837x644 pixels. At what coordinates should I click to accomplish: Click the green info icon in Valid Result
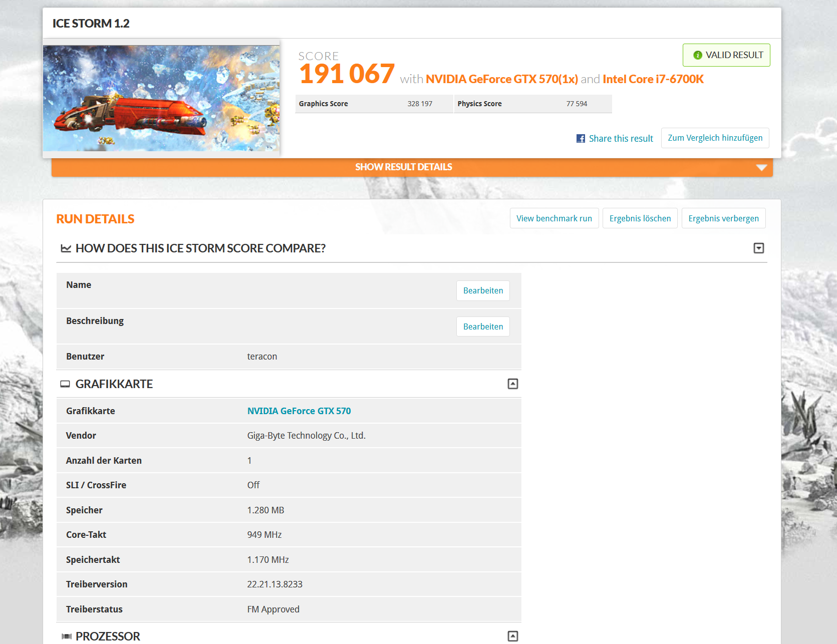(697, 55)
